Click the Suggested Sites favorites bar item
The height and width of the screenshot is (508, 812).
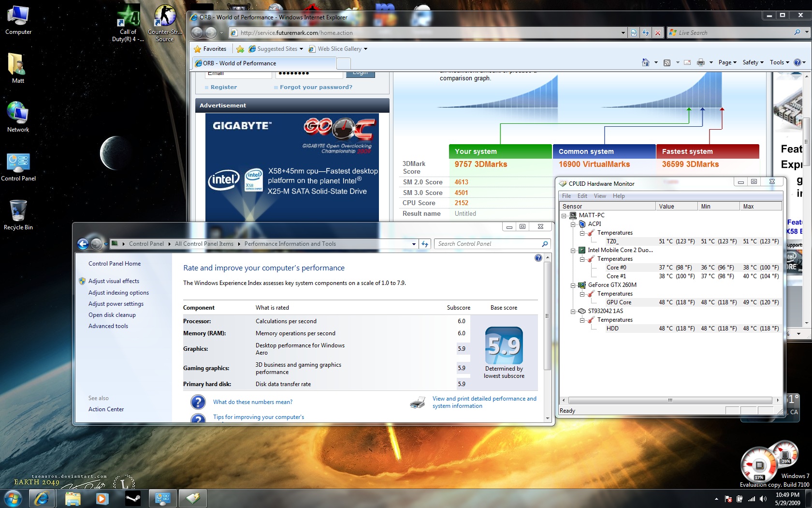pyautogui.click(x=275, y=49)
